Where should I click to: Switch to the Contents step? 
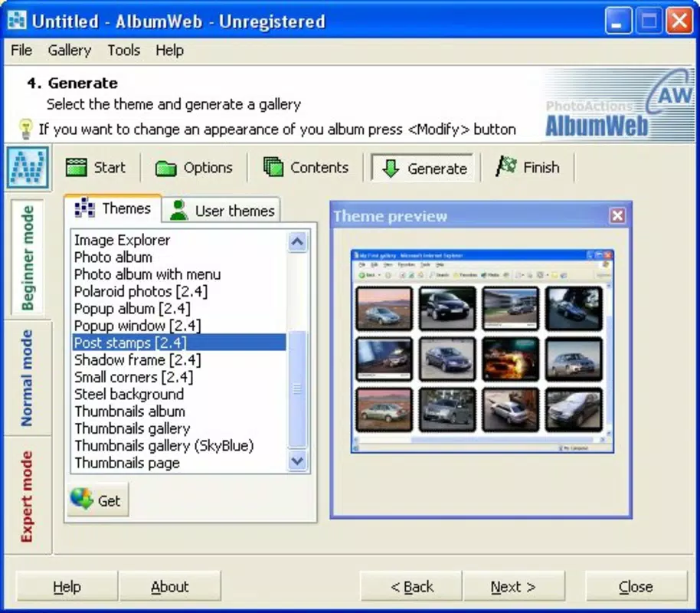pos(306,168)
